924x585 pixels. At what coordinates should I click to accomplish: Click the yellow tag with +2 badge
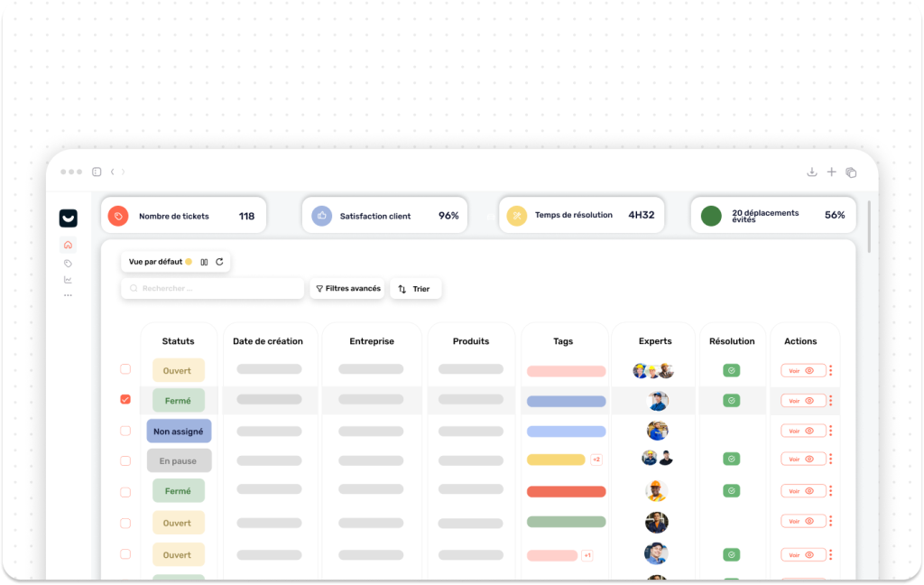(556, 460)
